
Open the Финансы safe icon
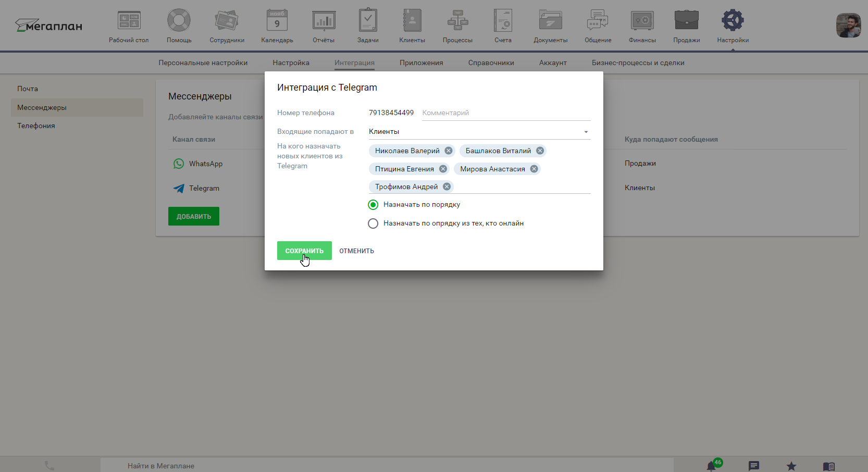coord(642,21)
